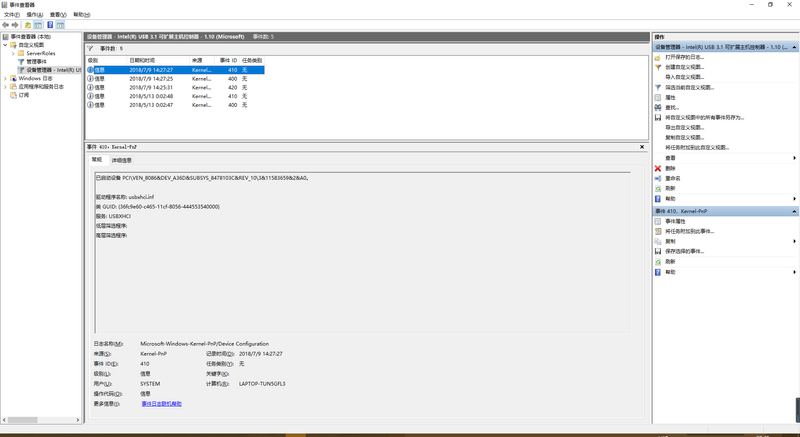
Task: Expand 应用程序和服务日志 tree node
Action: [x=5, y=87]
